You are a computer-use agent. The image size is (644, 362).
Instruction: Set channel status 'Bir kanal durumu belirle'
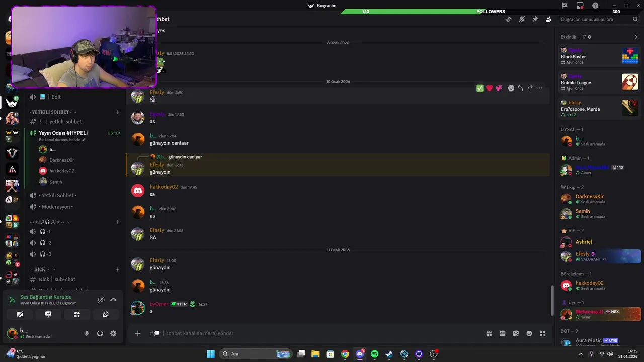click(x=62, y=140)
